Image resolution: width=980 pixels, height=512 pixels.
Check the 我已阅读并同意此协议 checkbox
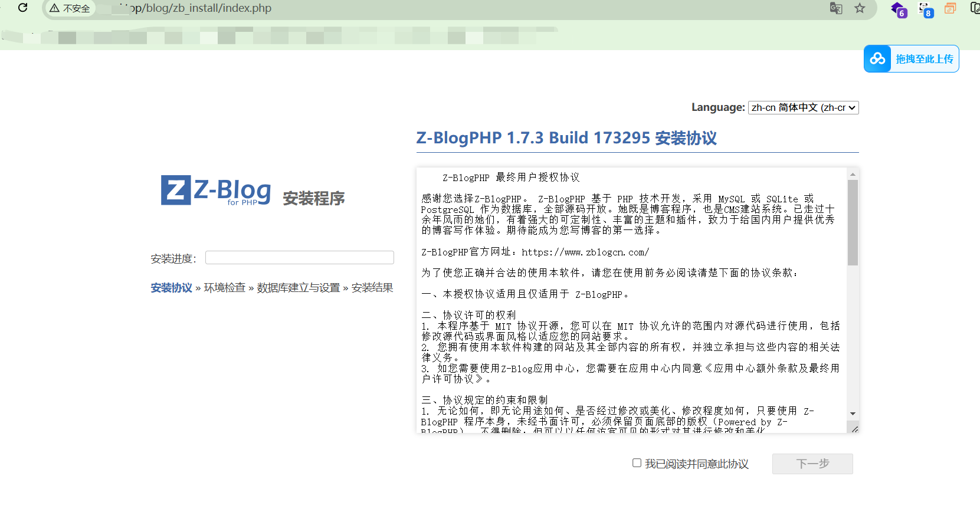click(x=637, y=463)
